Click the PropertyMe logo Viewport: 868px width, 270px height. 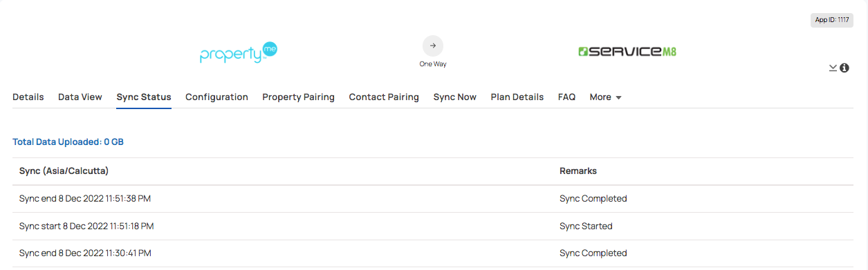[239, 53]
